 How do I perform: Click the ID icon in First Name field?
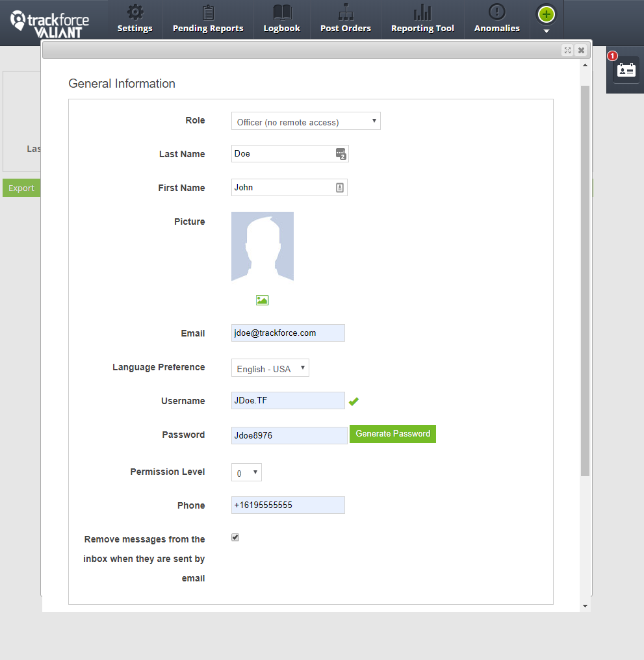pos(339,187)
